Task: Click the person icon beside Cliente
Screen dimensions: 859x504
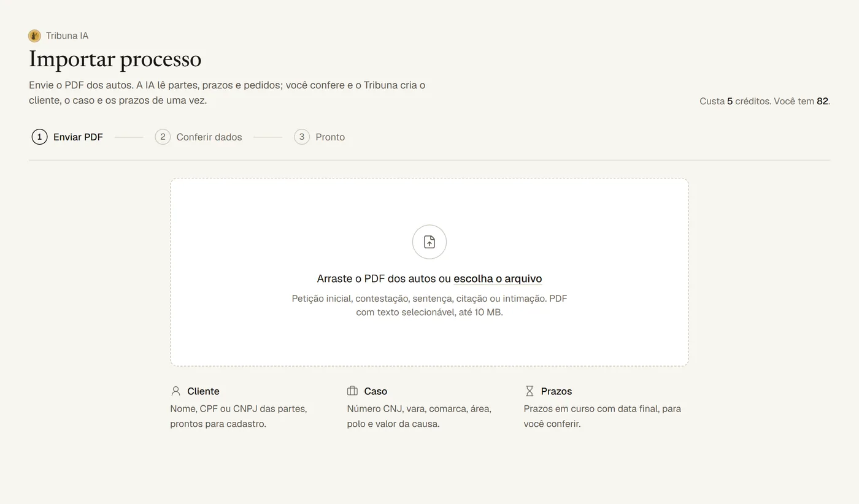Action: point(175,391)
